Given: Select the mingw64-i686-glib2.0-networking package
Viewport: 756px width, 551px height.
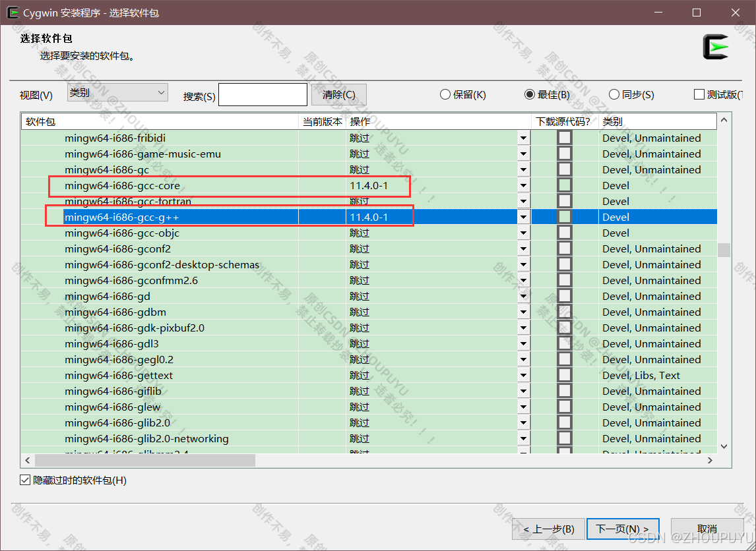Looking at the screenshot, I should [369, 439].
